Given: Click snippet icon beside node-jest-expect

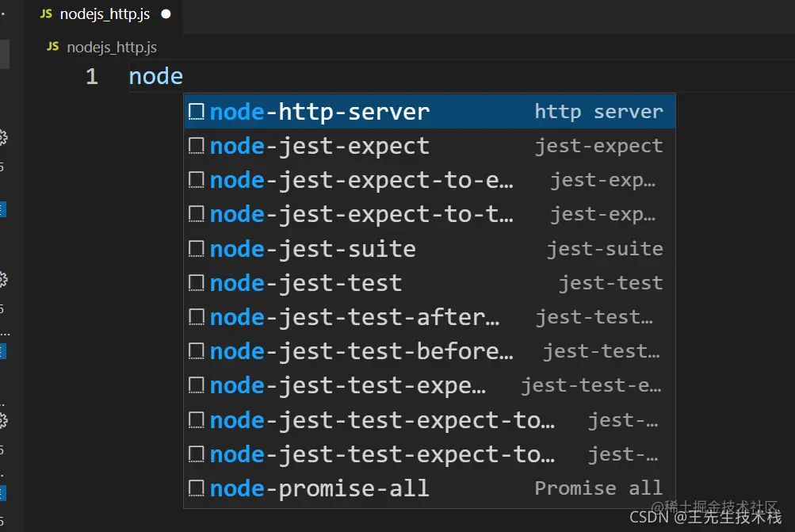Looking at the screenshot, I should click(x=197, y=146).
